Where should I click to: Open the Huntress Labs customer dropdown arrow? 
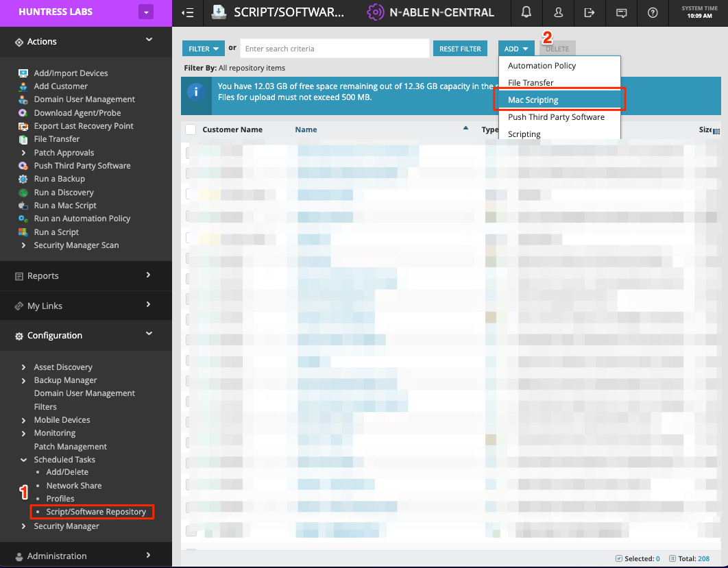coord(146,12)
